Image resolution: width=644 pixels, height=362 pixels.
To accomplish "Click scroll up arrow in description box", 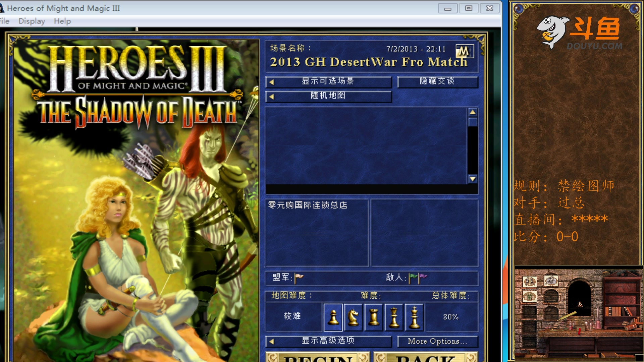I will pos(473,112).
